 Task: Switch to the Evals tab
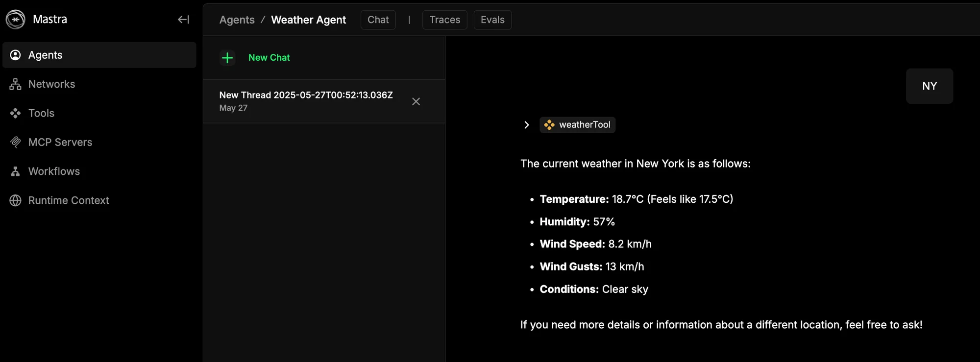point(492,20)
